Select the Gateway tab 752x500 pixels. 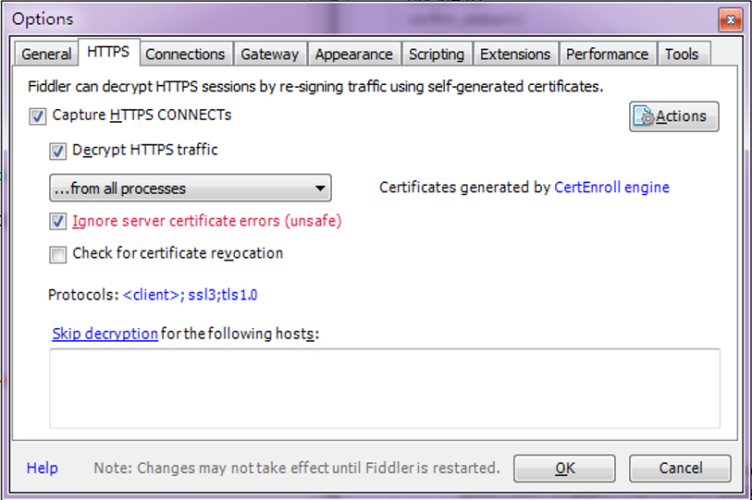tap(270, 54)
